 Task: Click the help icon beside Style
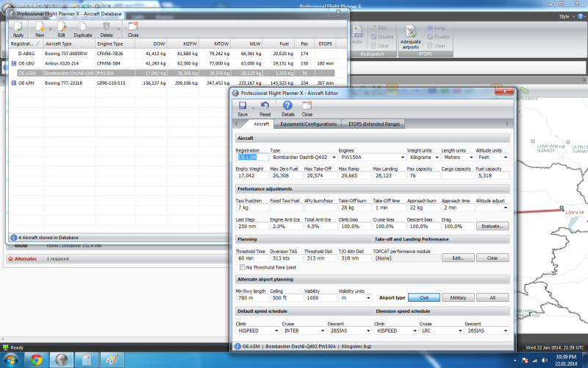tap(581, 16)
